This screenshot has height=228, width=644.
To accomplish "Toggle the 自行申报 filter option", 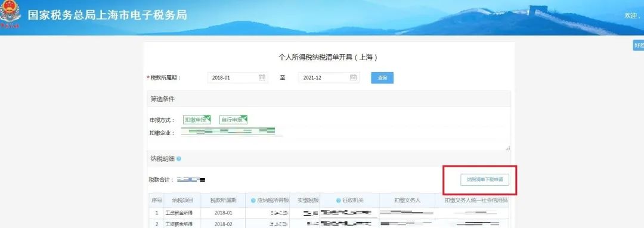I will point(233,120).
